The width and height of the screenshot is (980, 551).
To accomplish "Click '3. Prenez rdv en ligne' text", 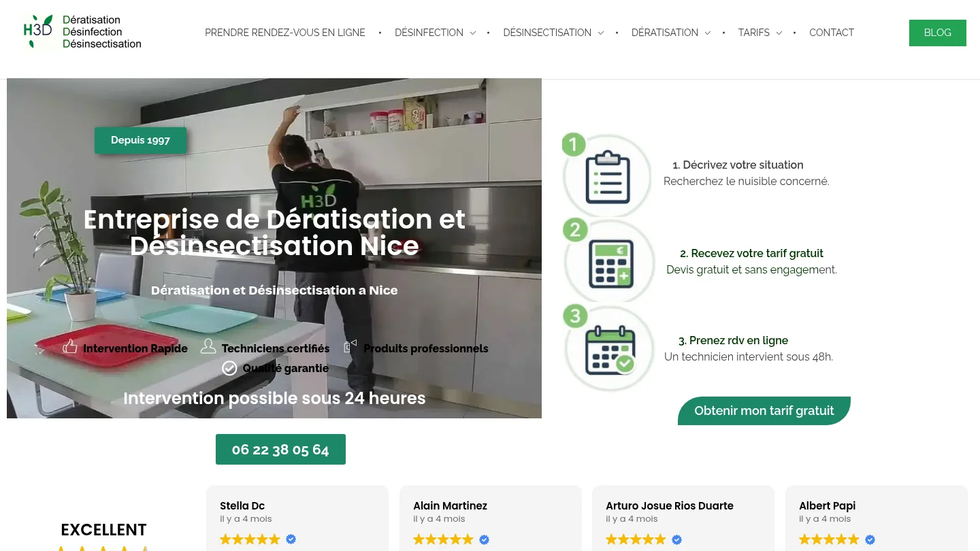I will [x=733, y=340].
